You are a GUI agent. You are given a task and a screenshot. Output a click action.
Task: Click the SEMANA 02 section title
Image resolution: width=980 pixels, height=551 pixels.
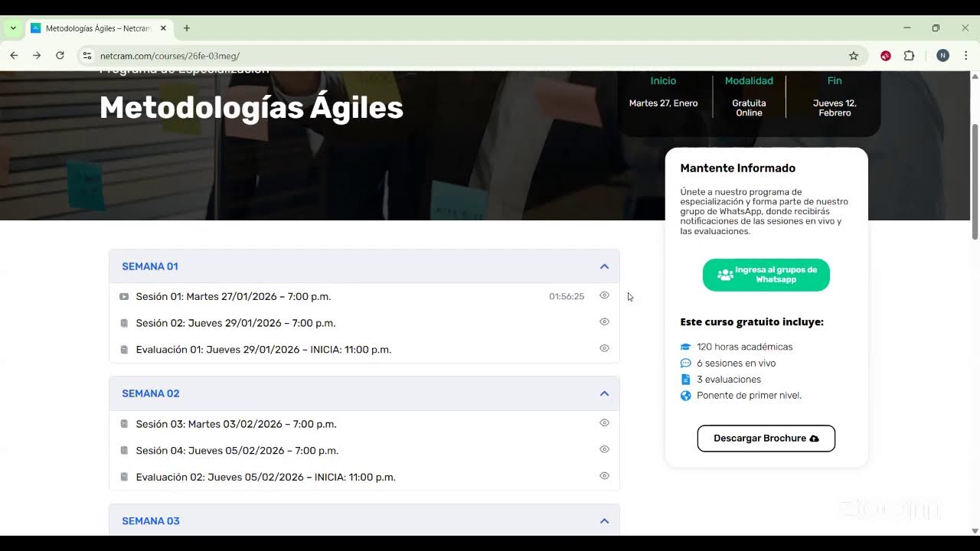[151, 393]
